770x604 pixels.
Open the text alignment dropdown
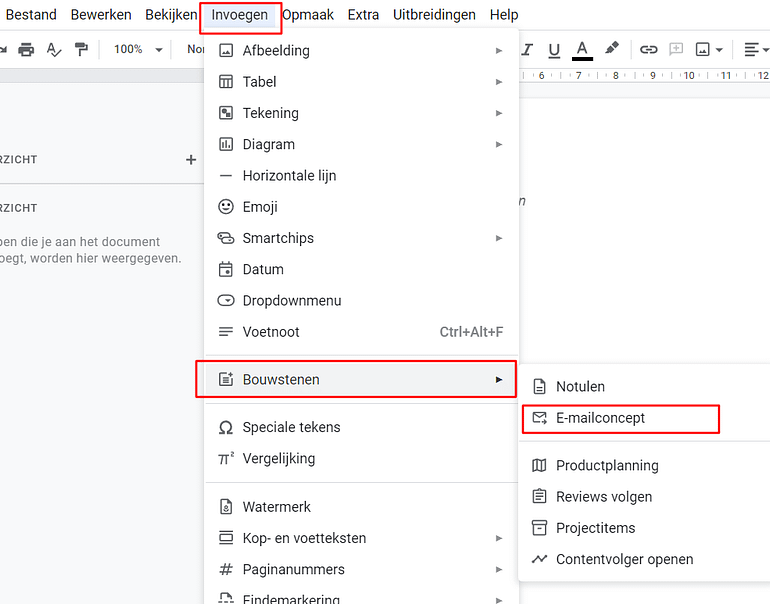click(756, 50)
